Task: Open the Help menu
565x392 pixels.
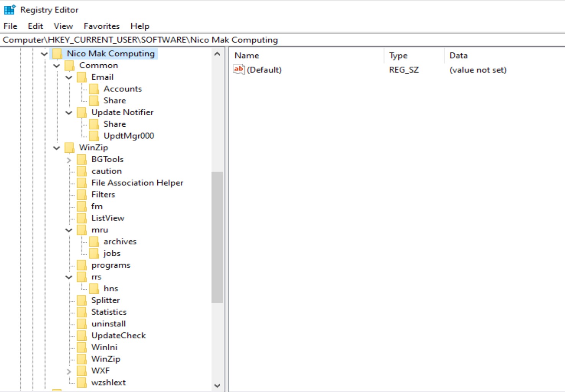Action: (139, 26)
